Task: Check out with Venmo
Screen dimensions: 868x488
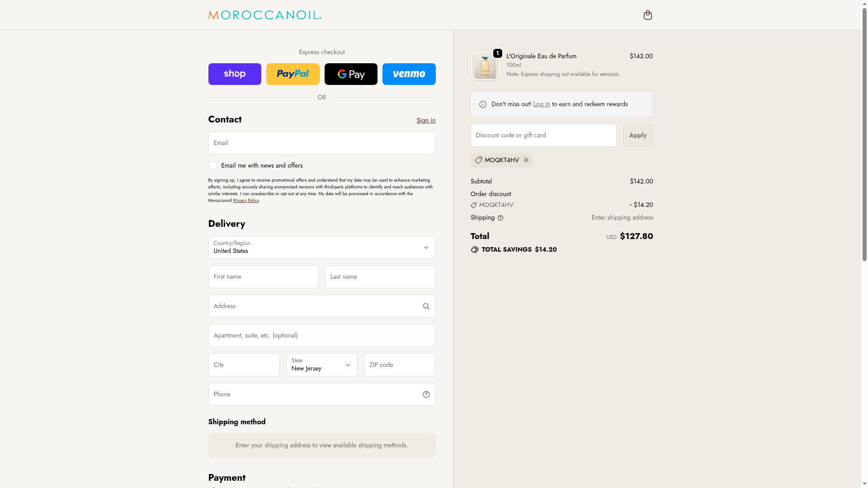Action: (409, 74)
